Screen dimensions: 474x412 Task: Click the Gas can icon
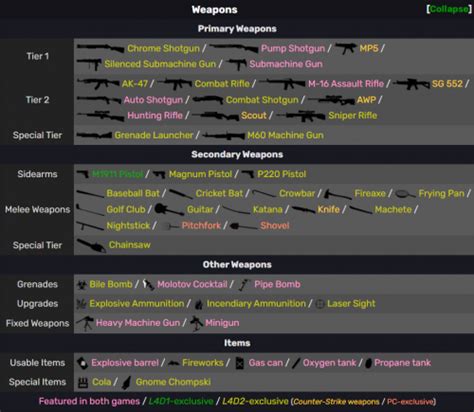pos(240,363)
